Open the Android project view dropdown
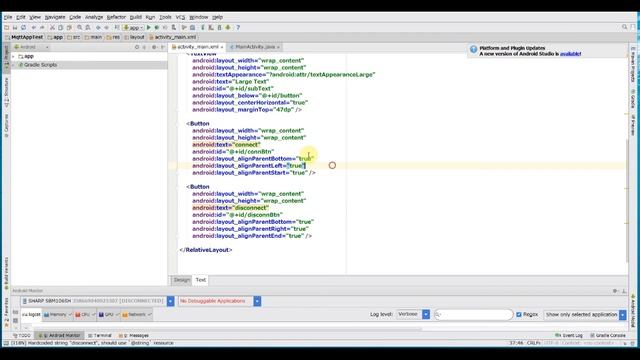Image resolution: width=640 pixels, height=360 pixels. pyautogui.click(x=31, y=47)
